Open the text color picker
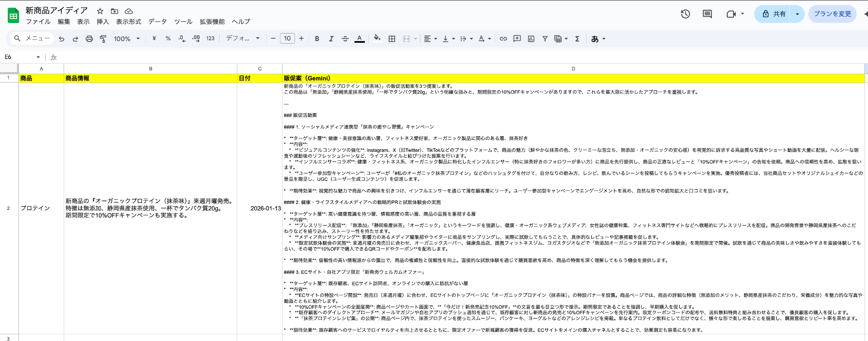 click(359, 39)
